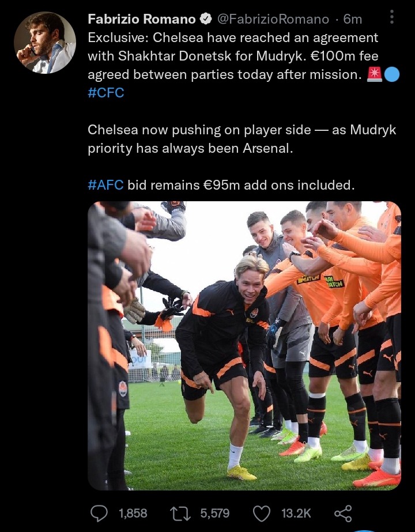Click the 13.2K likes count
This screenshot has height=532, width=415.
[x=296, y=514]
